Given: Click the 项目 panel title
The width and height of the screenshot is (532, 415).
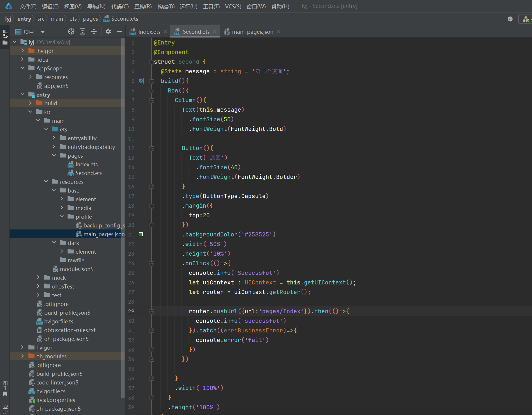Looking at the screenshot, I should tap(29, 32).
